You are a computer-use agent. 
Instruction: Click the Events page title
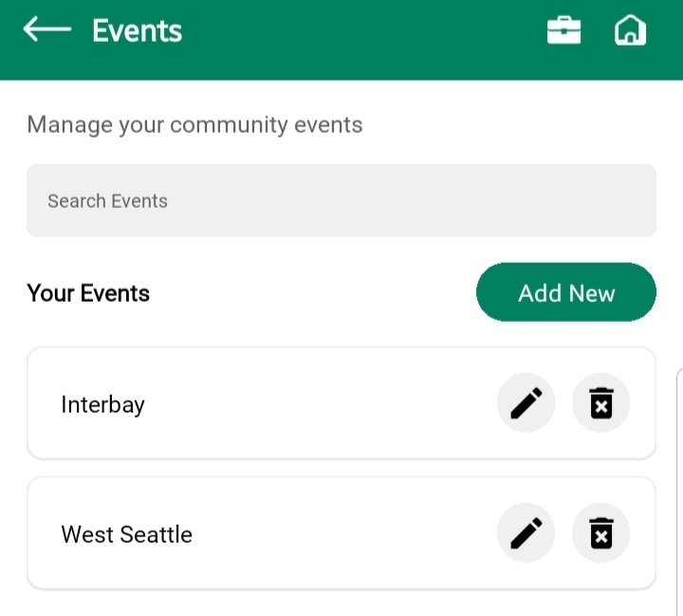click(137, 31)
